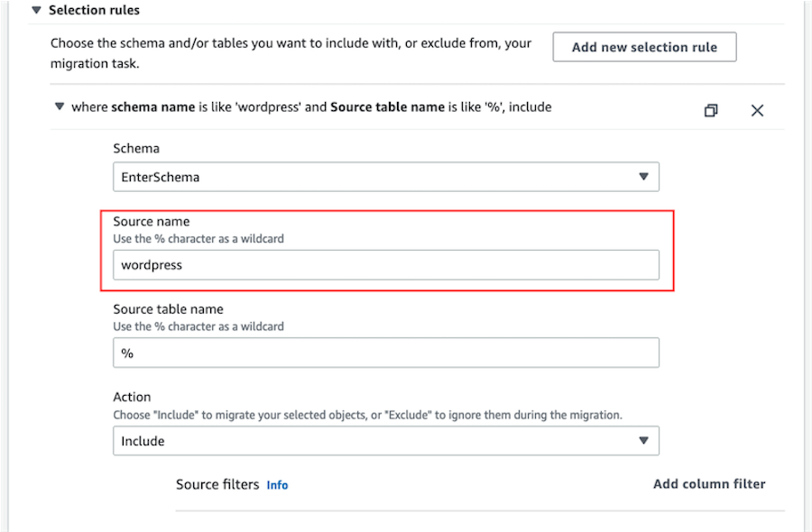Image resolution: width=812 pixels, height=532 pixels.
Task: Open the Schema dropdown showing EnterSchema
Action: (385, 177)
